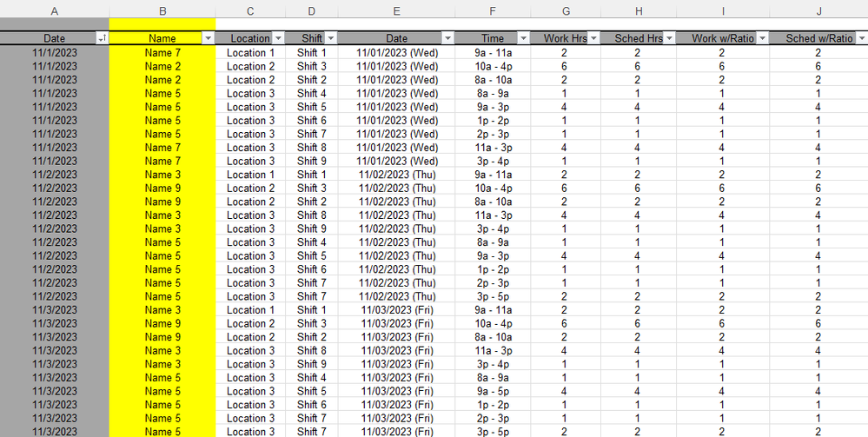
Task: Click "Name 2" in the 11/1/2023 Shift 3 row
Action: click(x=162, y=67)
